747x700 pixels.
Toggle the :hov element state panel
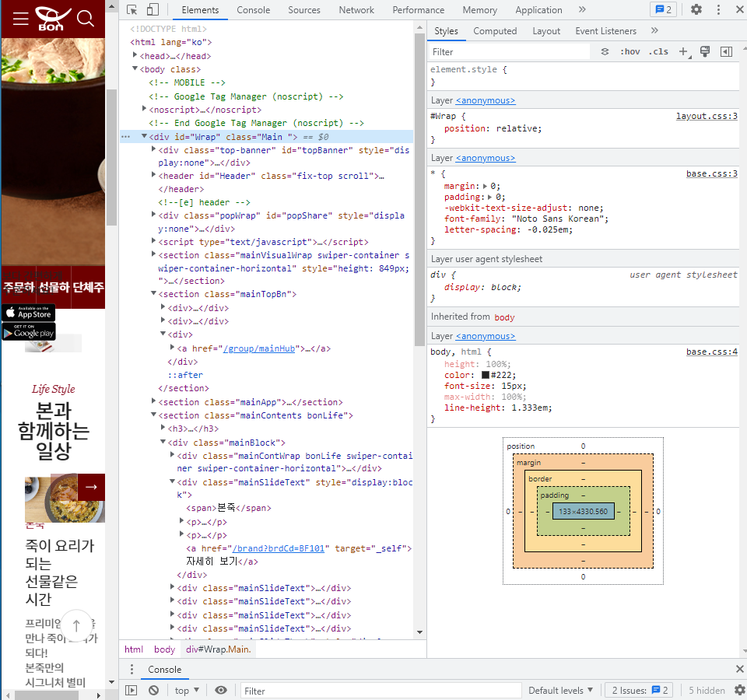pyautogui.click(x=630, y=51)
